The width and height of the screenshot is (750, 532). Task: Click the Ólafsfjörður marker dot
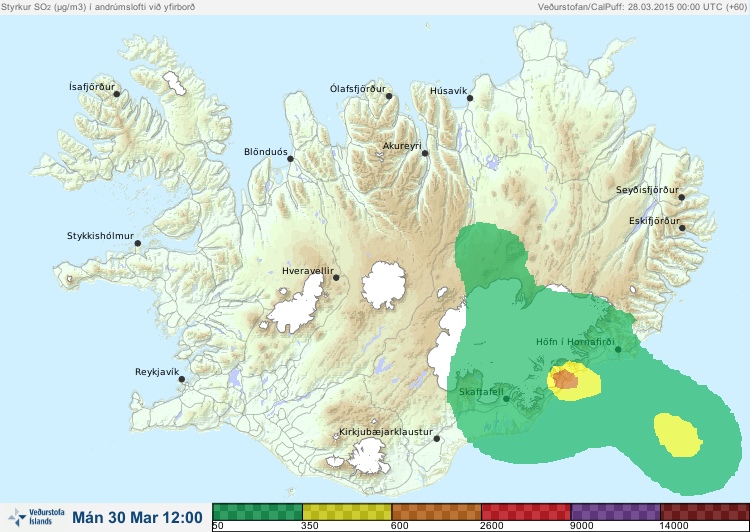pyautogui.click(x=389, y=96)
